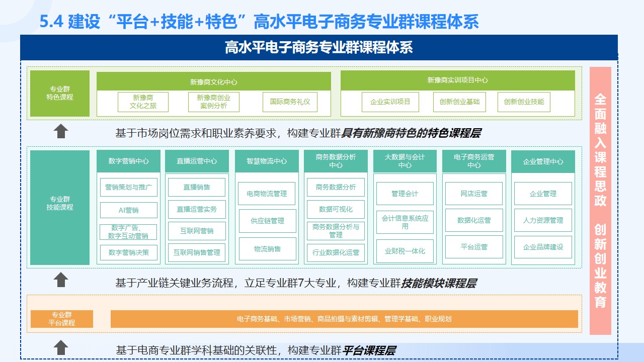Screen dimensions: 644x362
Task: Select the teal 专业群技能课程 block
Action: tap(60, 207)
